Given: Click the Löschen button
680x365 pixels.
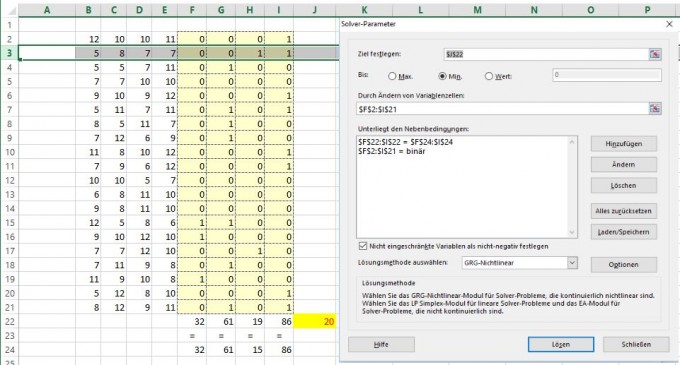Looking at the screenshot, I should (624, 186).
